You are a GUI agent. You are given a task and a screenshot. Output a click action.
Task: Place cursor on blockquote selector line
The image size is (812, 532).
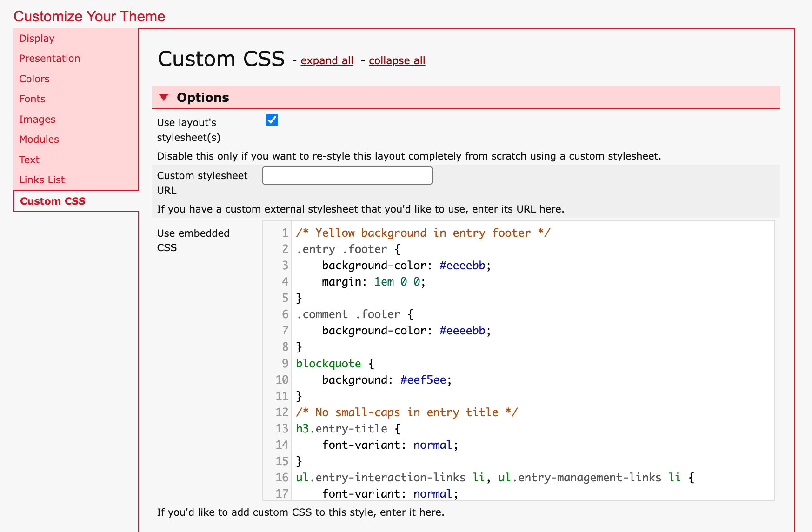click(x=328, y=364)
